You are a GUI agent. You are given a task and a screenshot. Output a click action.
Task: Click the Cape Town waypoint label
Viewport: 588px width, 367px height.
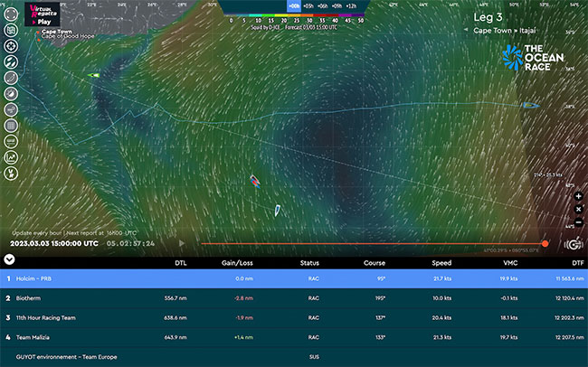57,32
